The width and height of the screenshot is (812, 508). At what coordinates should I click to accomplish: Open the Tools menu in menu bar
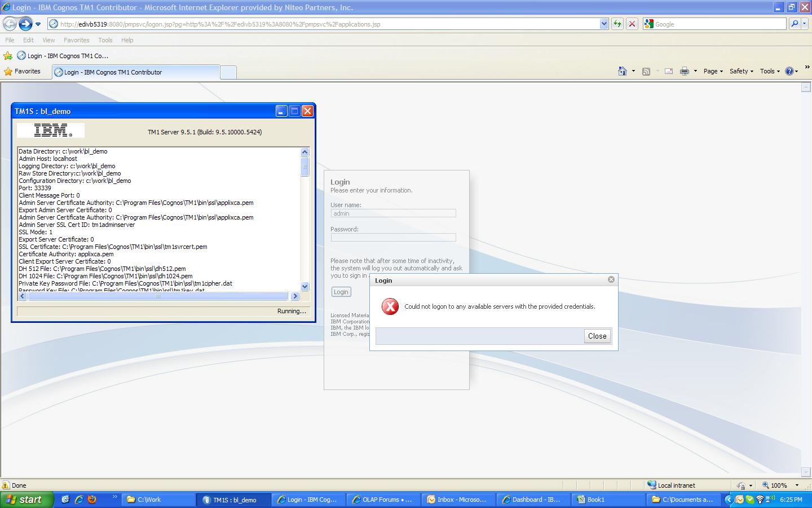[105, 40]
